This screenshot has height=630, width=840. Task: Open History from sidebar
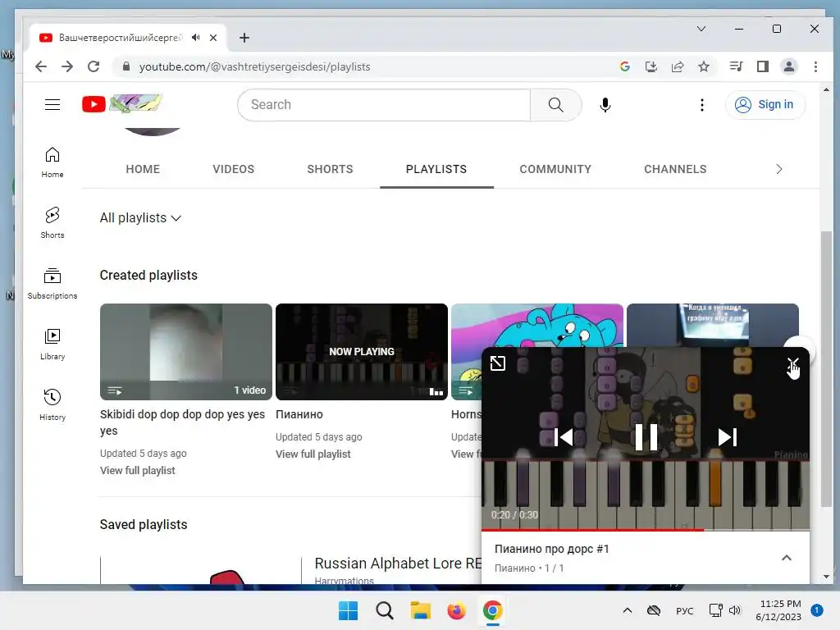click(x=52, y=404)
